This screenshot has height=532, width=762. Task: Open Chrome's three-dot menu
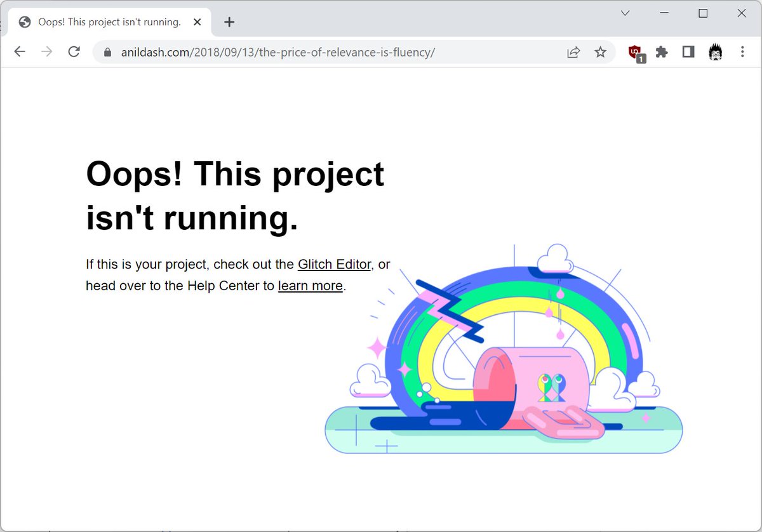coord(742,52)
